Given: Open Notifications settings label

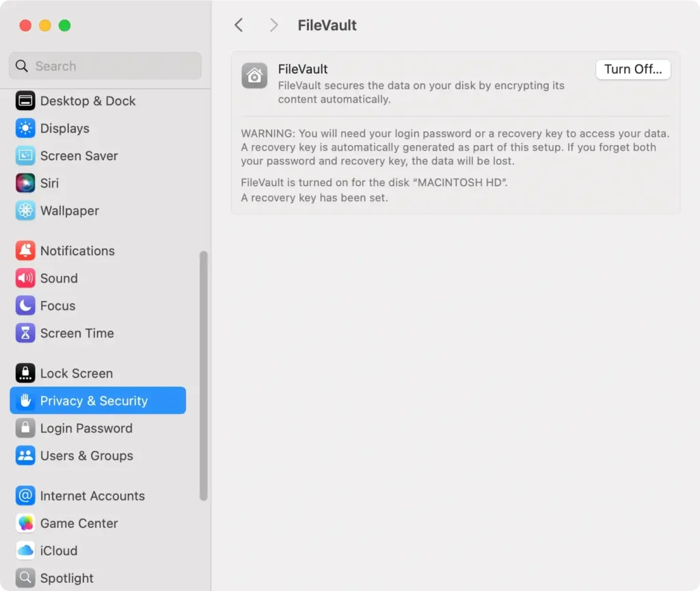Looking at the screenshot, I should [78, 250].
